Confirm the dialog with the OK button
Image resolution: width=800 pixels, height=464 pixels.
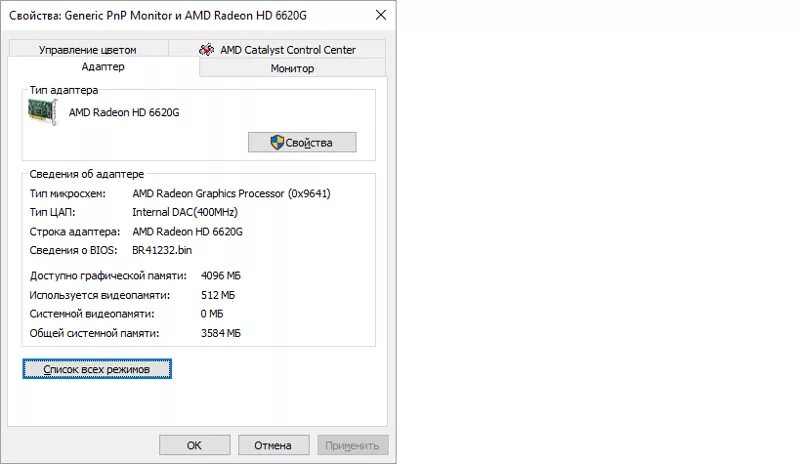[194, 445]
